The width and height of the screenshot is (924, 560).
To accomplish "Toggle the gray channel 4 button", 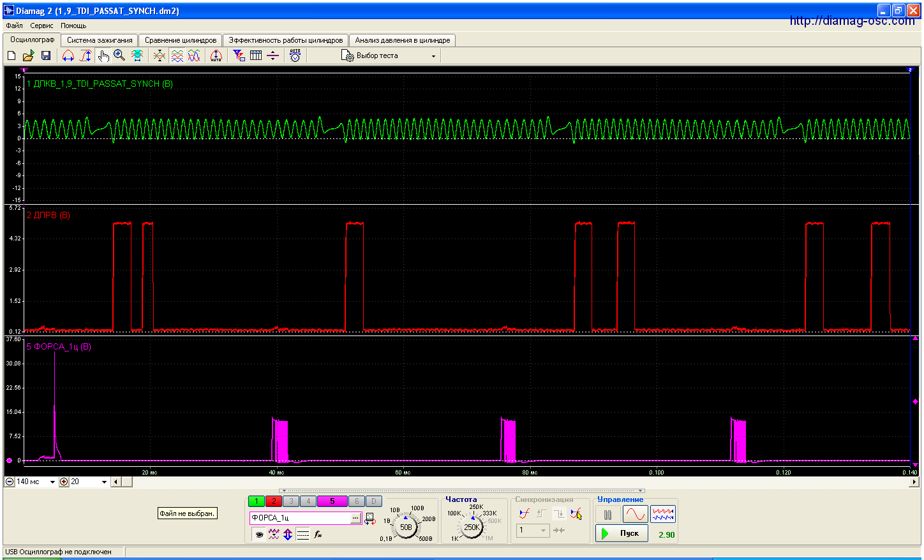I will click(308, 501).
